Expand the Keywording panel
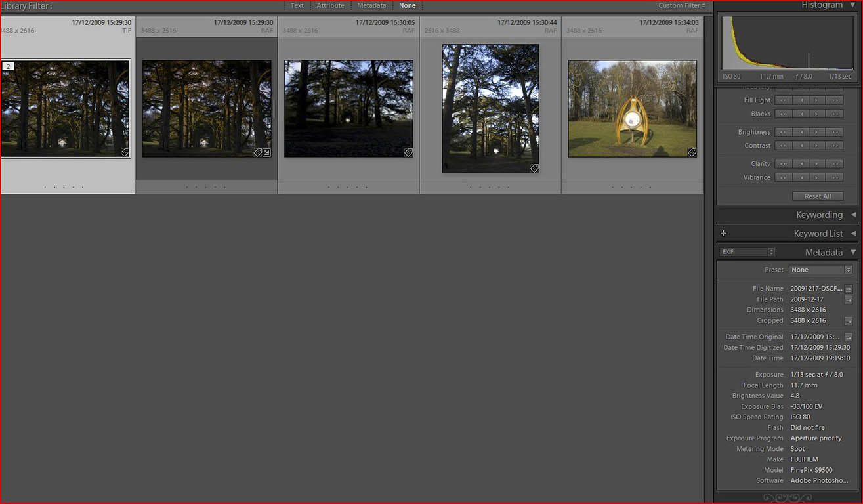 pos(853,215)
